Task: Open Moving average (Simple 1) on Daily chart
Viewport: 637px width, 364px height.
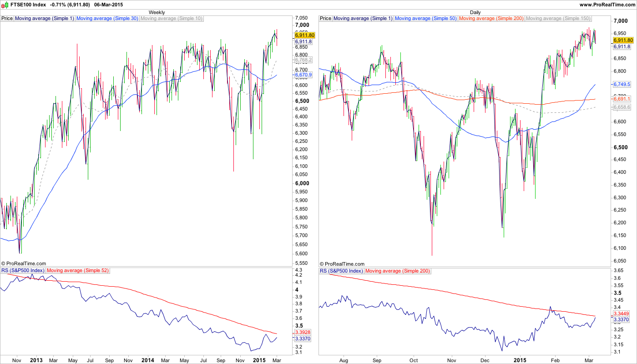Action: [363, 19]
